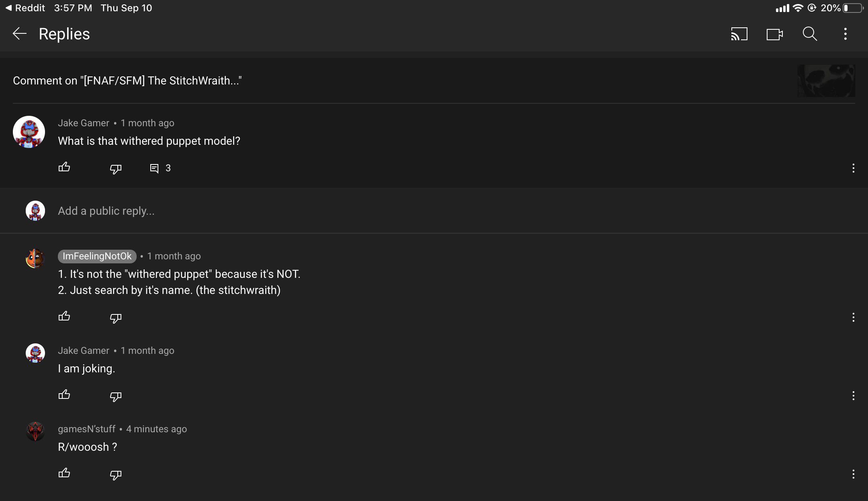Open the top bar three-dot menu
The width and height of the screenshot is (868, 501).
coord(845,34)
